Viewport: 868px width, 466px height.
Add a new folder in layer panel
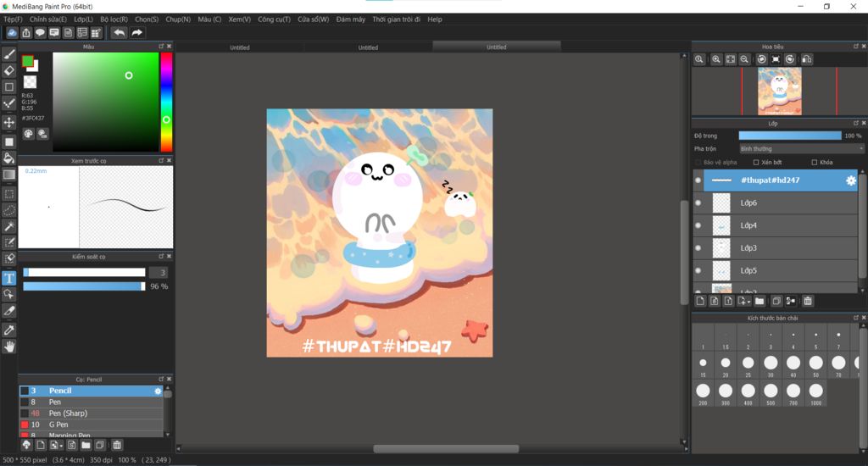point(759,301)
